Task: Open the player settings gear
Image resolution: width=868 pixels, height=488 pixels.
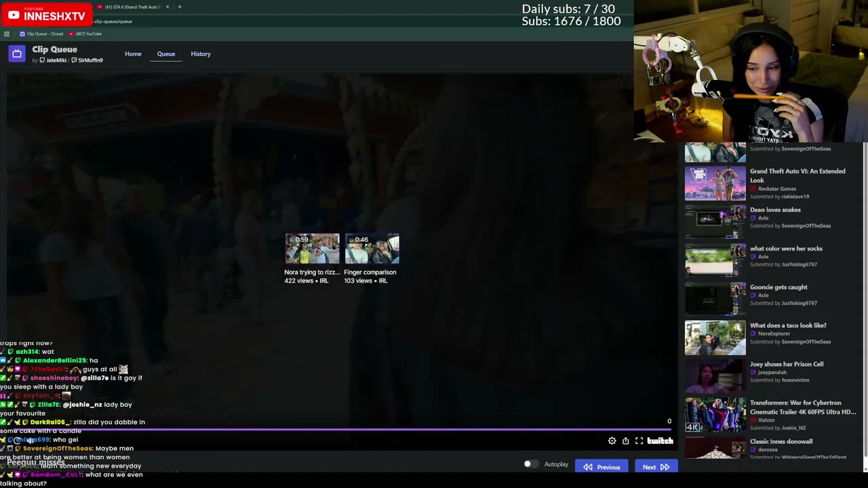Action: [x=612, y=441]
